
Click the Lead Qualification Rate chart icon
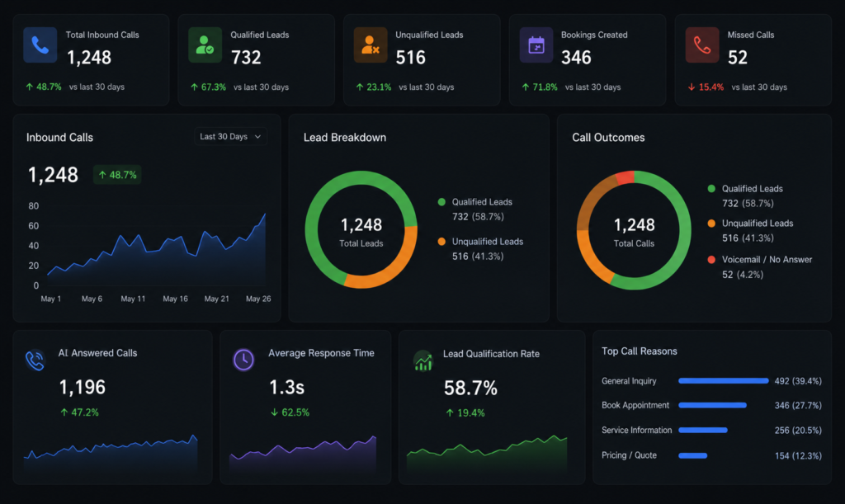click(423, 360)
